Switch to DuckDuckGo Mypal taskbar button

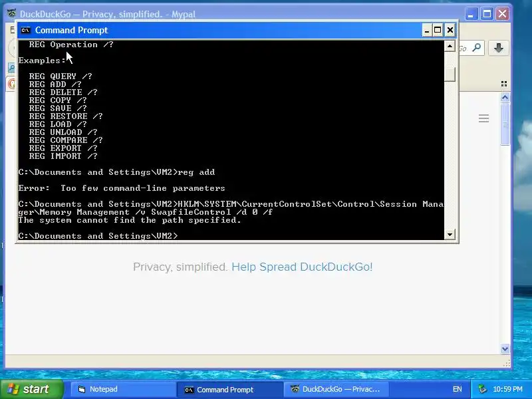[336, 389]
